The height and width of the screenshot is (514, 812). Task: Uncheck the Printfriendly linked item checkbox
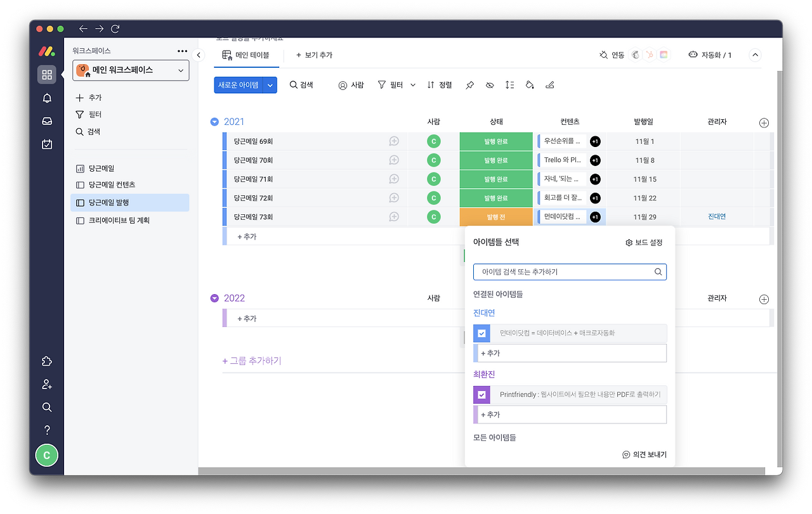[x=482, y=395]
